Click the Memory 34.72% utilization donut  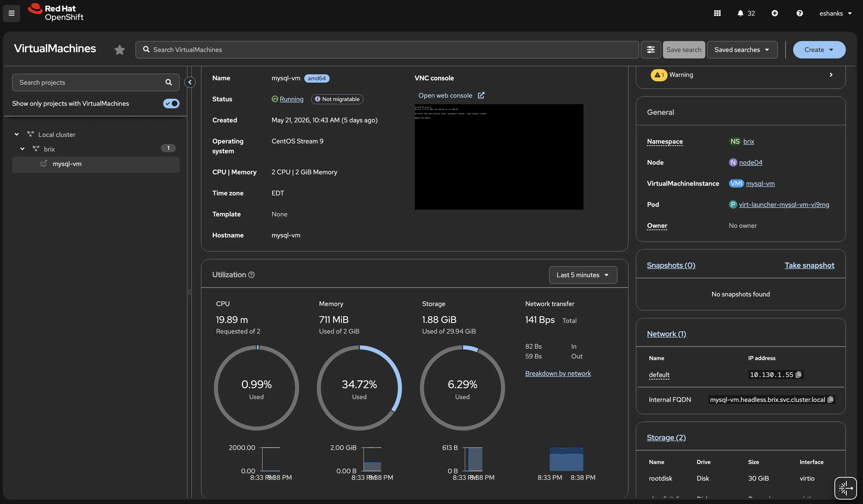coord(359,388)
